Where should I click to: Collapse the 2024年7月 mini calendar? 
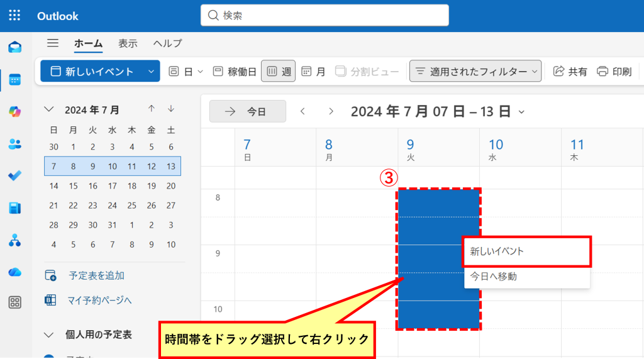[x=49, y=109]
